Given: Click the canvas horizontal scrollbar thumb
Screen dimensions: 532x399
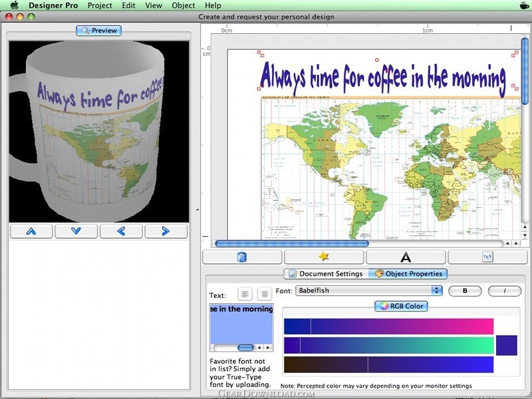Looking at the screenshot, I should coord(292,243).
